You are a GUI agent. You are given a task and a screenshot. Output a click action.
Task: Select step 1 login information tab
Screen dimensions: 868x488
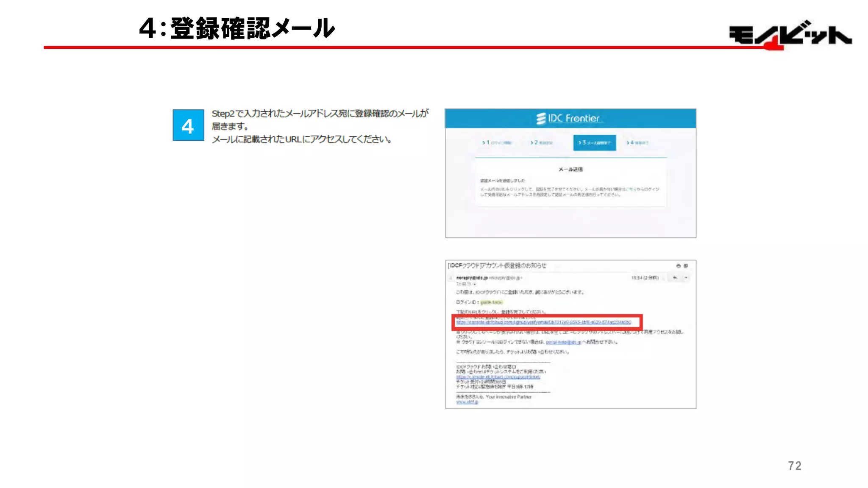(497, 143)
